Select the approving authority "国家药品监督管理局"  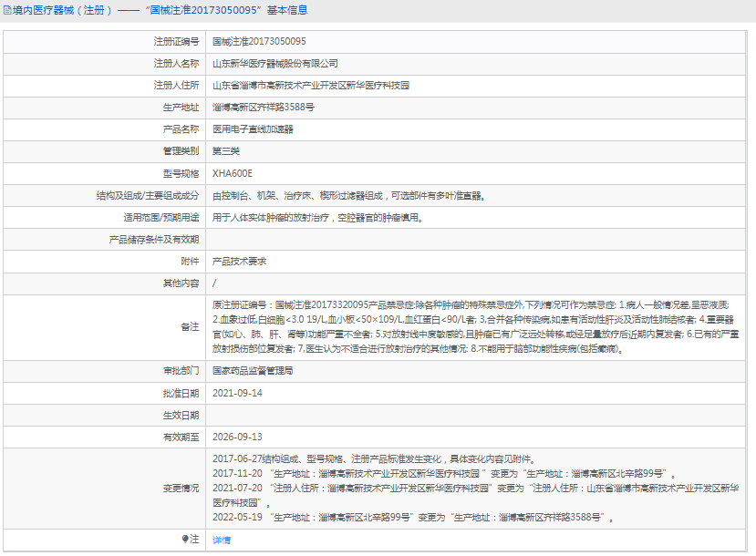click(x=253, y=370)
